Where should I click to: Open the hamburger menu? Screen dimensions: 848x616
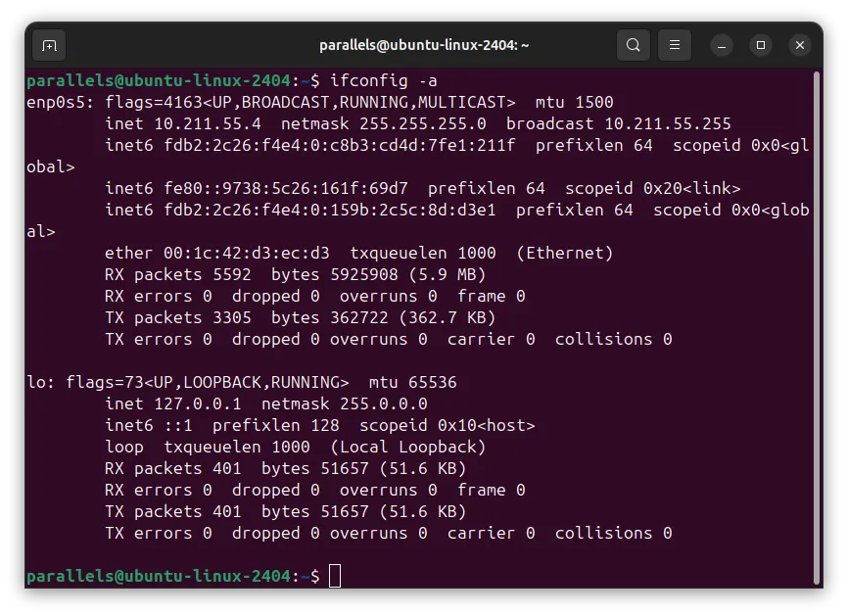673,45
